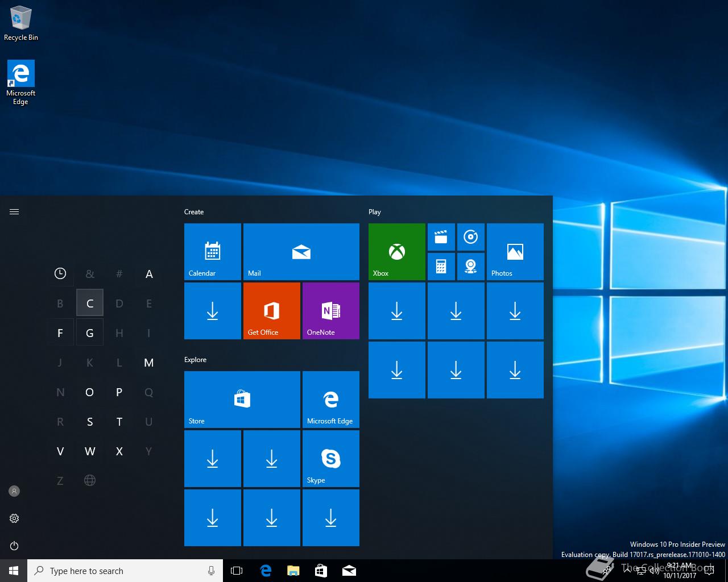Viewport: 728px width, 582px height.
Task: Jump to letter V in app list
Action: pos(60,451)
